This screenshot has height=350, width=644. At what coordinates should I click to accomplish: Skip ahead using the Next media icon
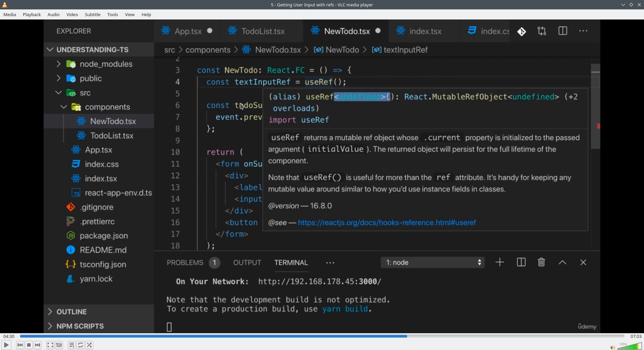(x=38, y=345)
